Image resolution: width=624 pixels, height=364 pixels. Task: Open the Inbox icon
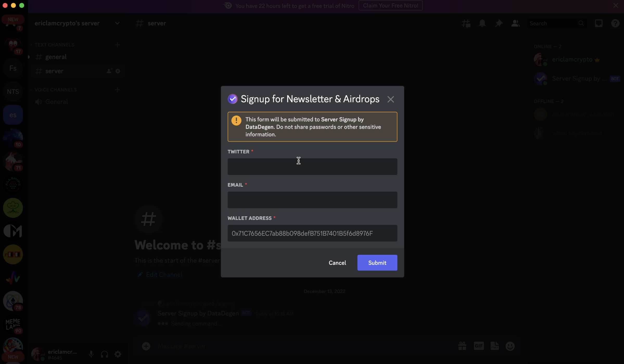tap(598, 23)
